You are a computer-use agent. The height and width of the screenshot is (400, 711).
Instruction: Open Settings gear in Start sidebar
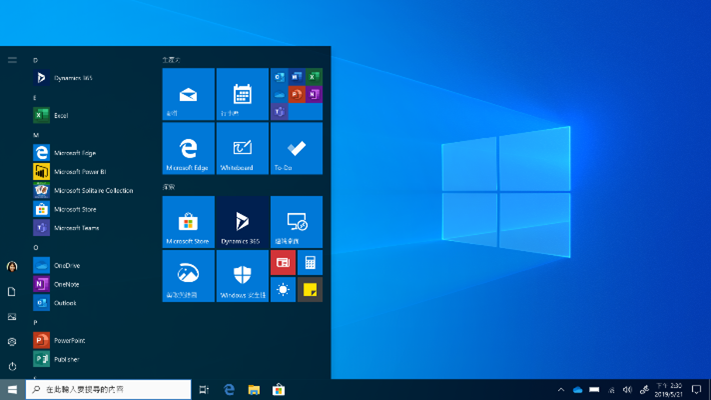(x=12, y=341)
